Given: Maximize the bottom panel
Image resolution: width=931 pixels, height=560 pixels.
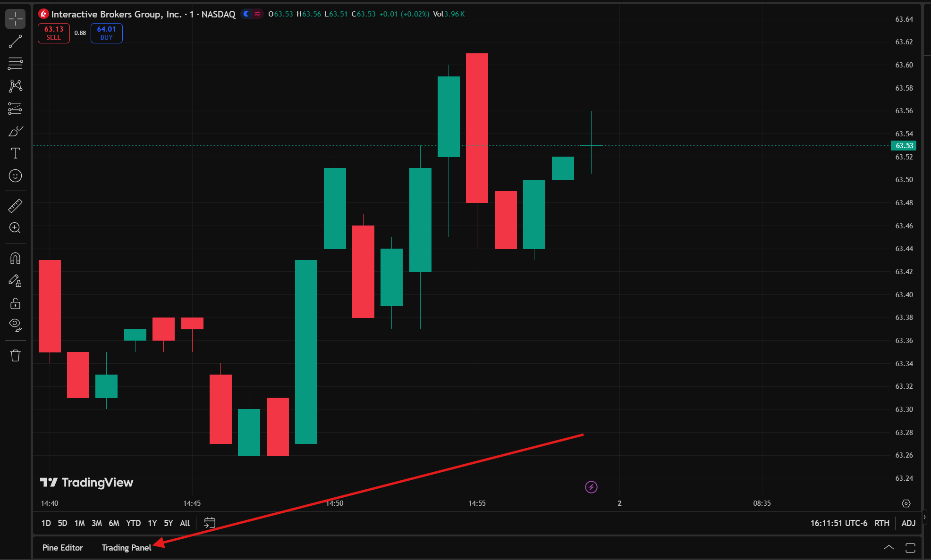Looking at the screenshot, I should 910,548.
